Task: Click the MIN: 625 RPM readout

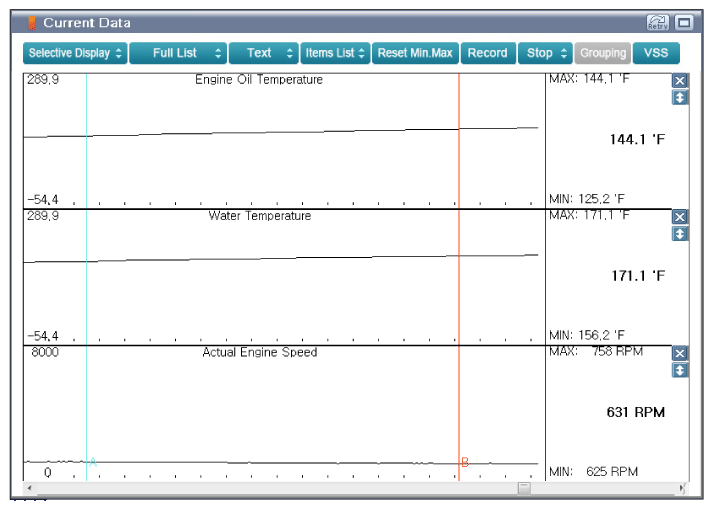Action: [x=593, y=471]
